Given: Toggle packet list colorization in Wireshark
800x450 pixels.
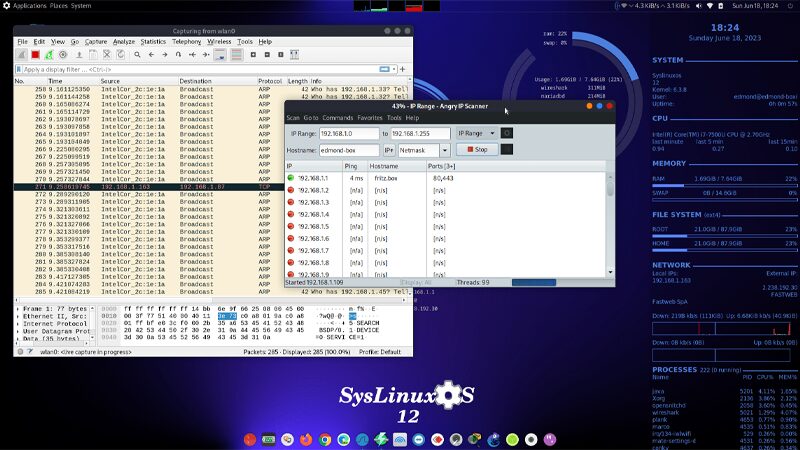Looking at the screenshot, I should click(236, 55).
